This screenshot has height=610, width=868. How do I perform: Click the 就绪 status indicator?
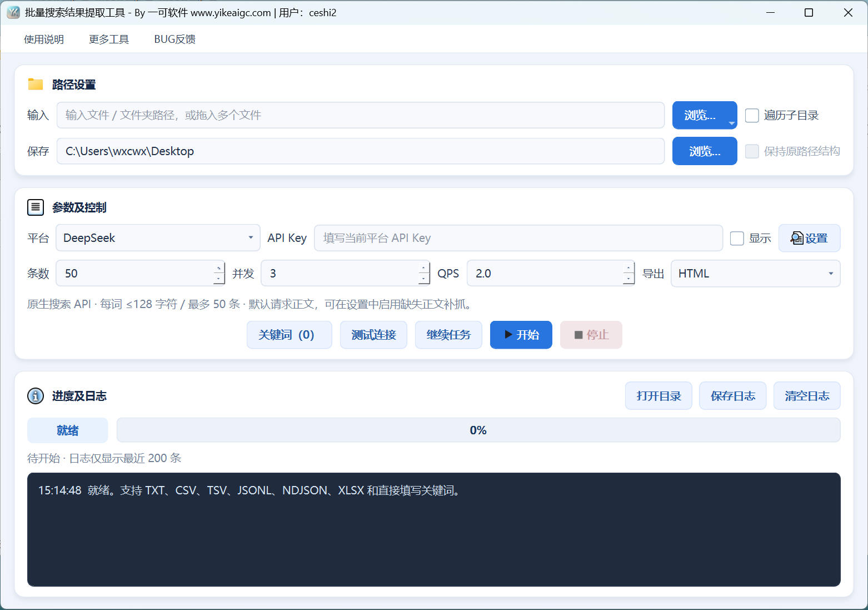(68, 430)
